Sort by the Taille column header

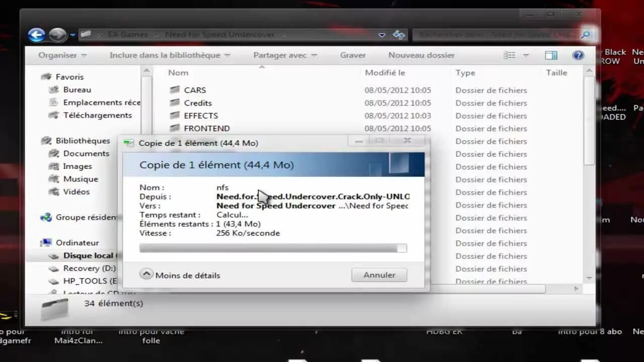[556, 73]
